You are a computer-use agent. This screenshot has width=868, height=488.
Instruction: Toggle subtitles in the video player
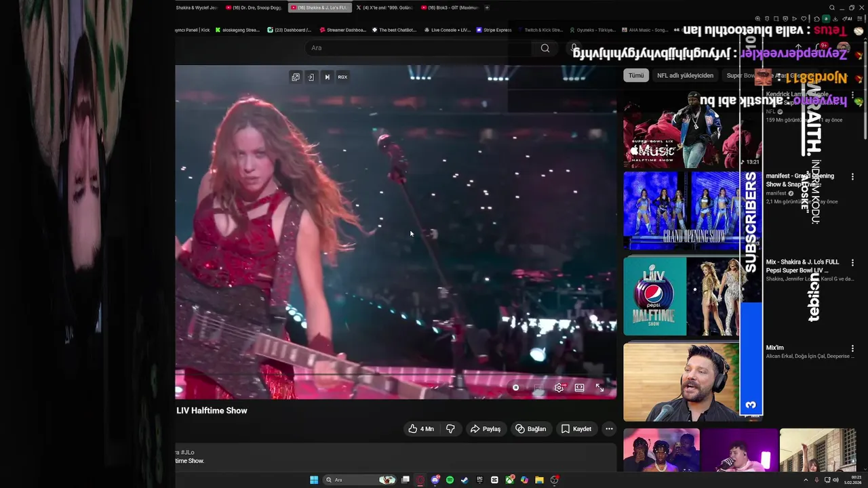pyautogui.click(x=538, y=388)
